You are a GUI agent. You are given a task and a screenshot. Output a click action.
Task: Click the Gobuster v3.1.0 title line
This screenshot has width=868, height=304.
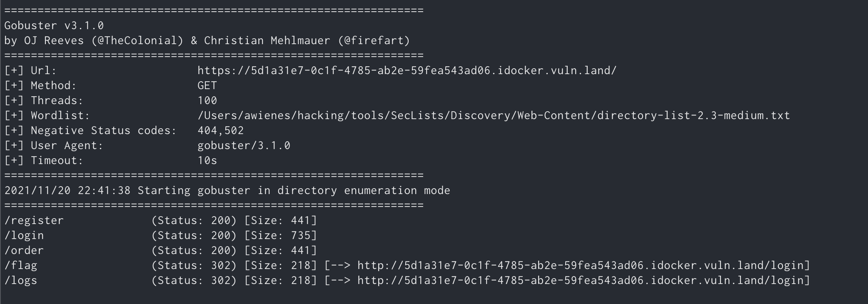click(54, 25)
